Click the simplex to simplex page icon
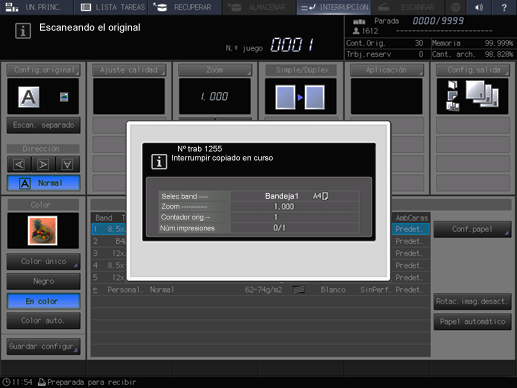The image size is (517, 388). (300, 97)
